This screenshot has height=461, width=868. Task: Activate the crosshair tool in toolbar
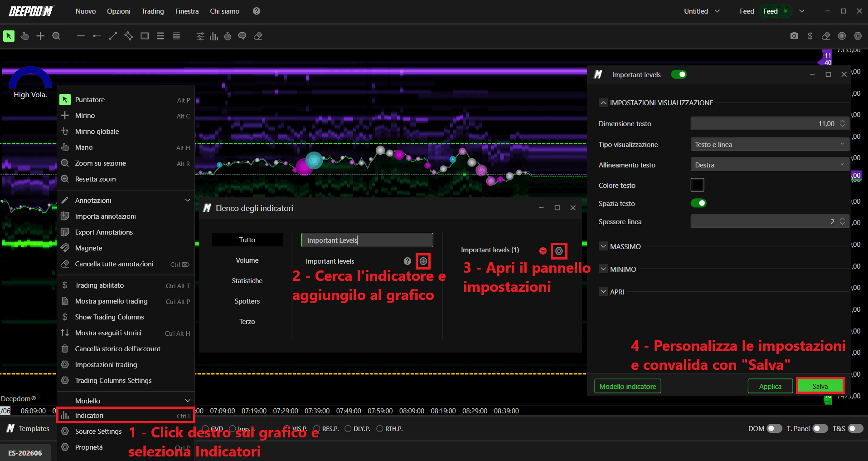coord(40,36)
